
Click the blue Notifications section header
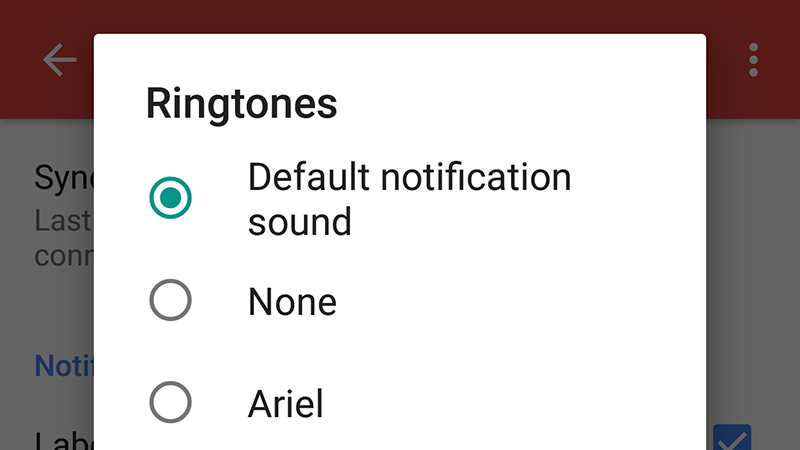[64, 365]
